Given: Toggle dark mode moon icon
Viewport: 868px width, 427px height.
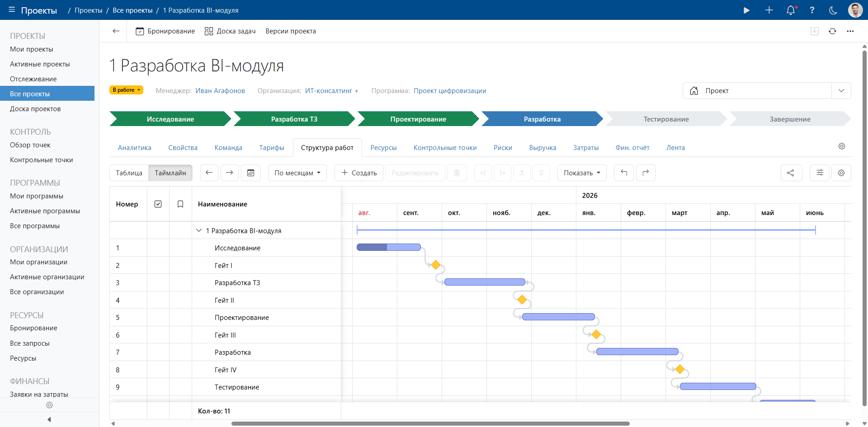Looking at the screenshot, I should pyautogui.click(x=833, y=10).
